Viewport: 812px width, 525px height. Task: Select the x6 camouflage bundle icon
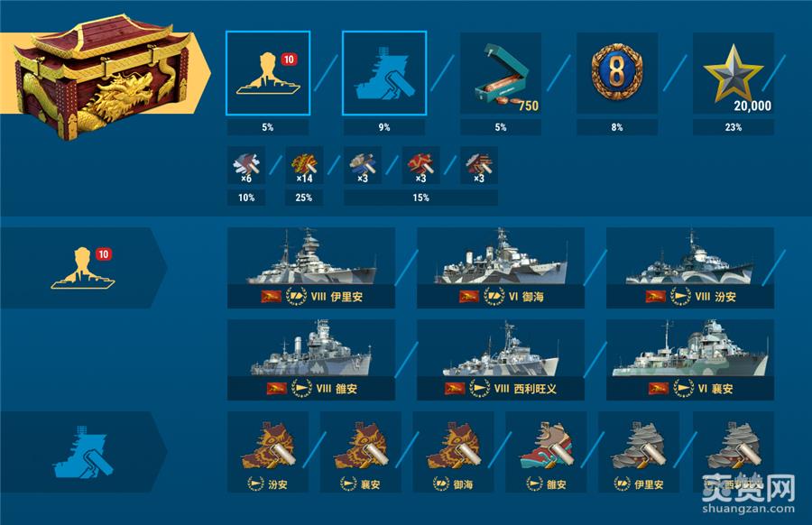pyautogui.click(x=246, y=165)
